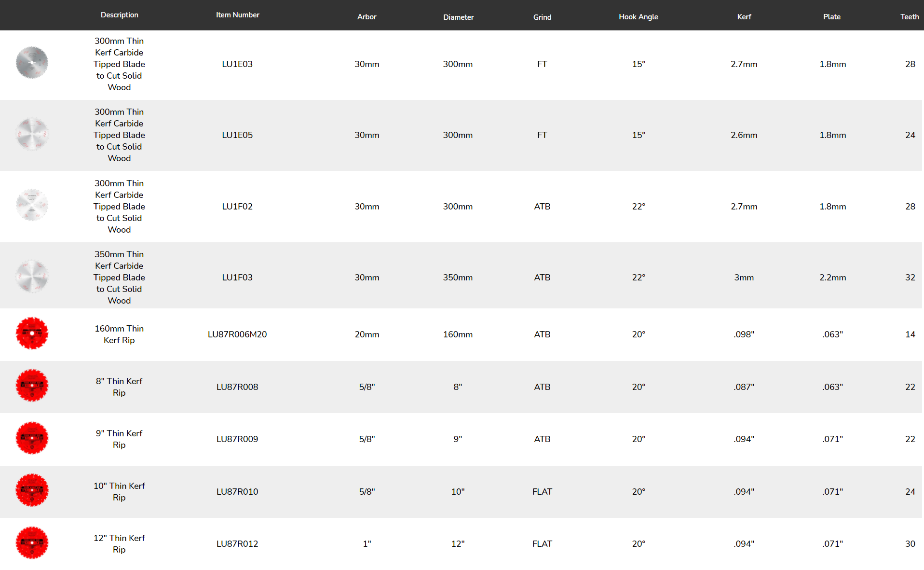Open the red 10" Thin Kerf Rip blade image
Screen dimensions: 924x570
point(32,490)
